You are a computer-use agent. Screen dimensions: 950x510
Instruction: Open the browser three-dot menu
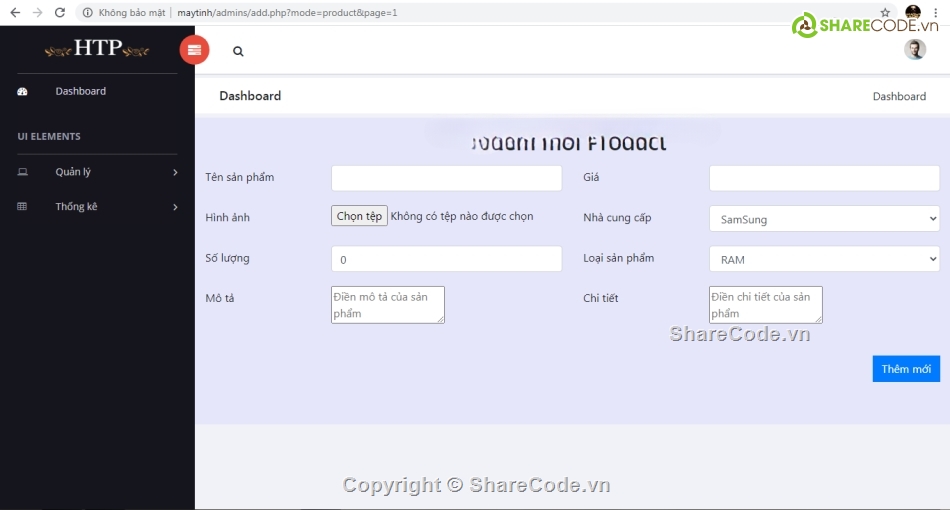coord(935,12)
